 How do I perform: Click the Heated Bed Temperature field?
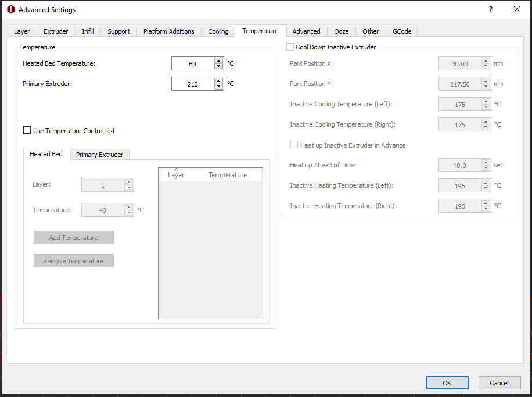(x=193, y=64)
